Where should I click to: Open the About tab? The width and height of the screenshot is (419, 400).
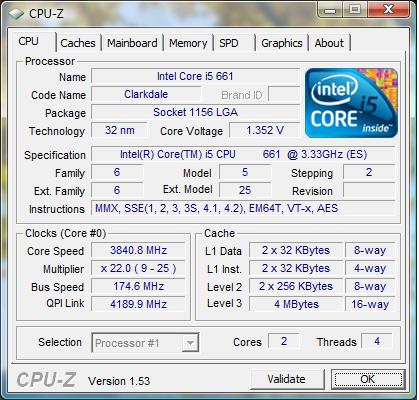[x=329, y=43]
